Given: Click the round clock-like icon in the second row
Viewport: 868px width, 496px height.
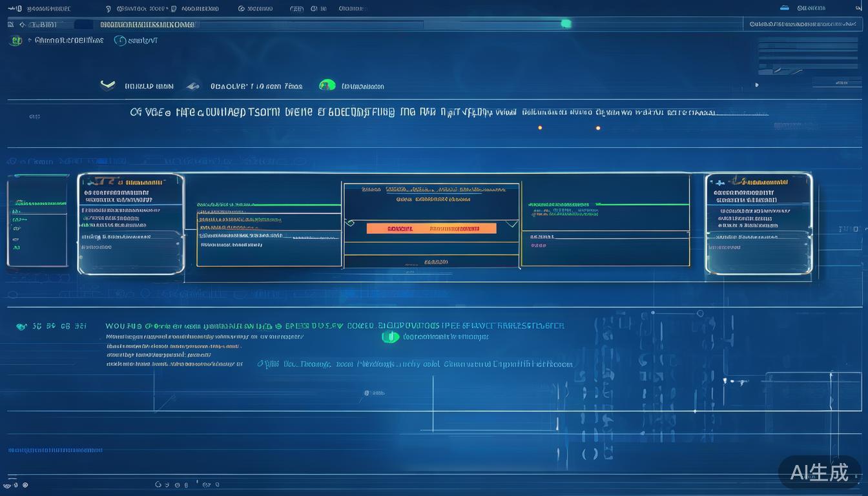Looking at the screenshot, I should [119, 41].
